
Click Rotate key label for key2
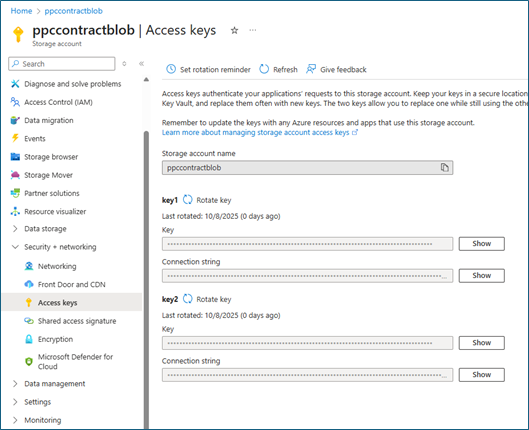click(x=214, y=299)
